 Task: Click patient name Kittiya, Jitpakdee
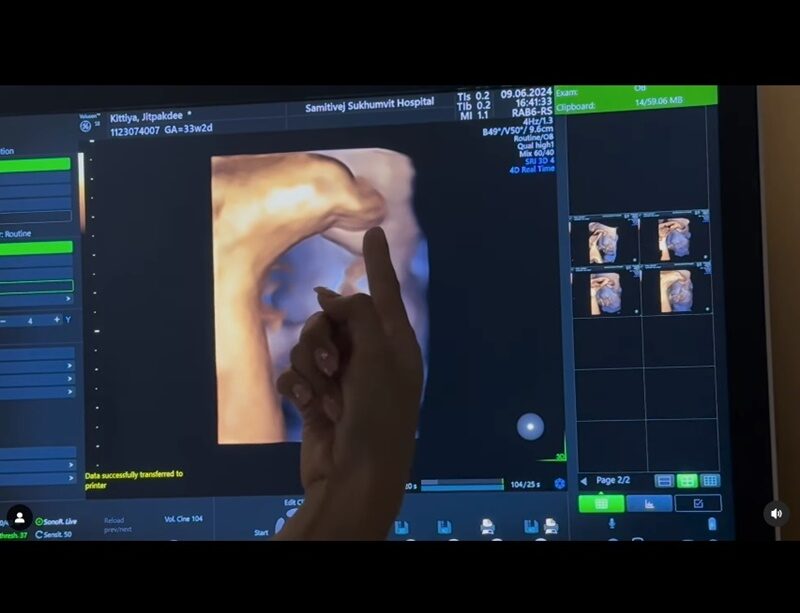coord(146,117)
